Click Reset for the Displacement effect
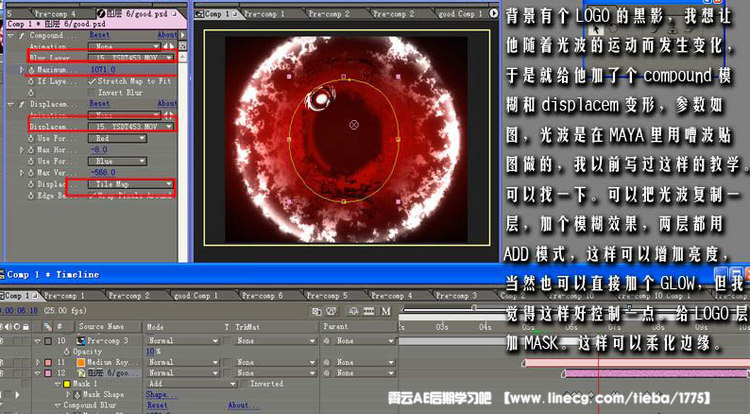This screenshot has height=414, width=750. click(x=99, y=104)
